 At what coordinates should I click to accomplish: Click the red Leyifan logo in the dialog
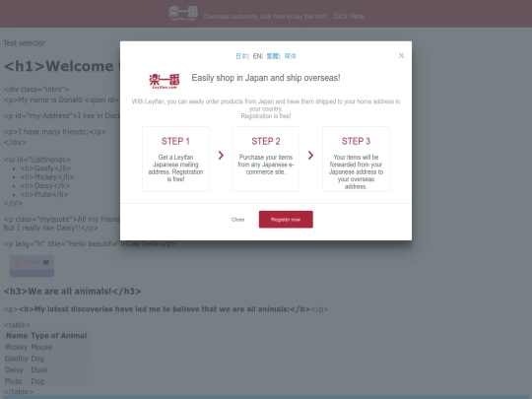[165, 82]
